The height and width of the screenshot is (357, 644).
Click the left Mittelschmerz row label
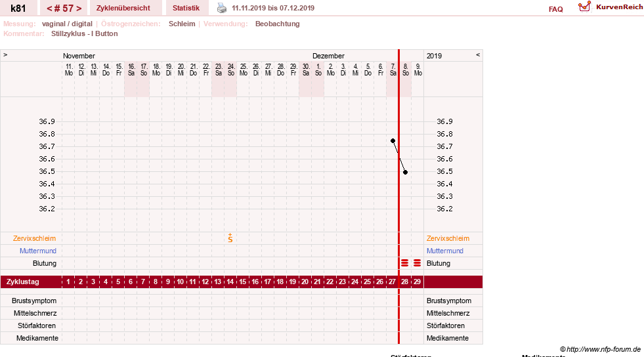(35, 313)
